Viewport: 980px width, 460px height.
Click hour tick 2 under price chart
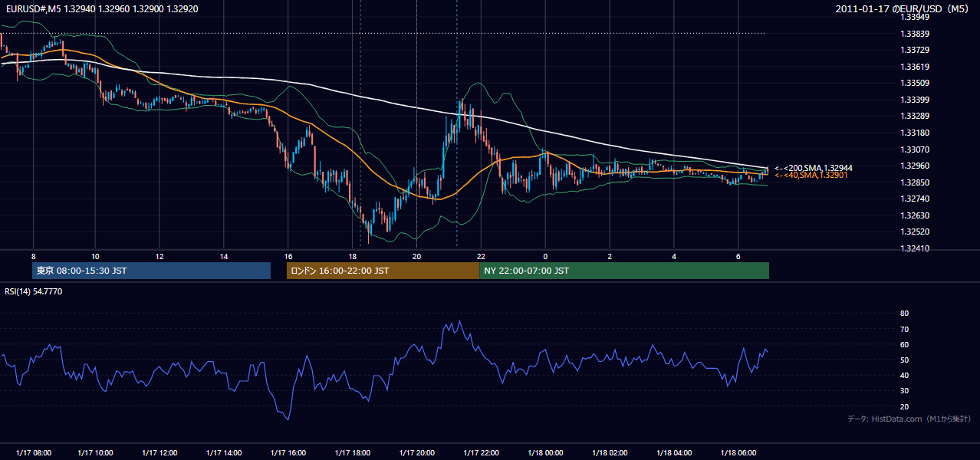coord(610,256)
